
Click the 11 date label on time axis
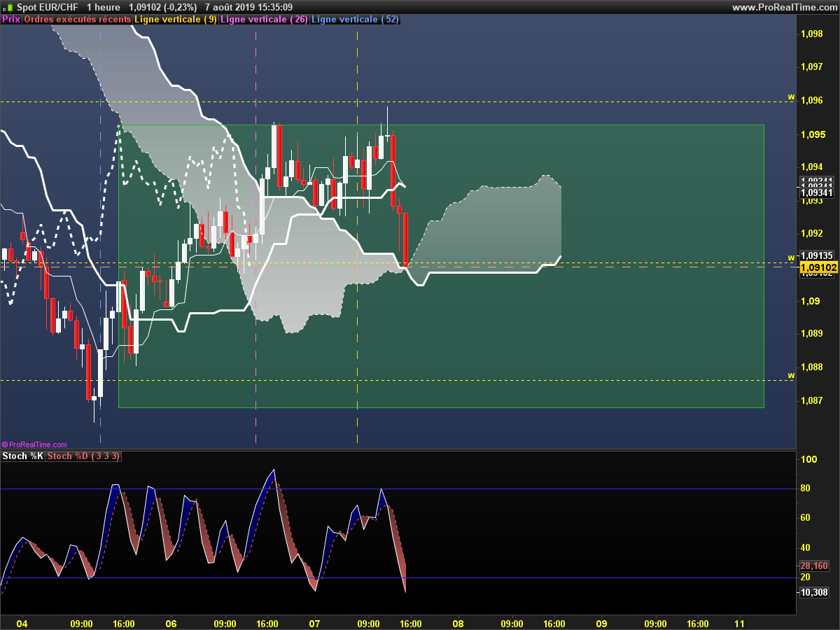coord(740,623)
